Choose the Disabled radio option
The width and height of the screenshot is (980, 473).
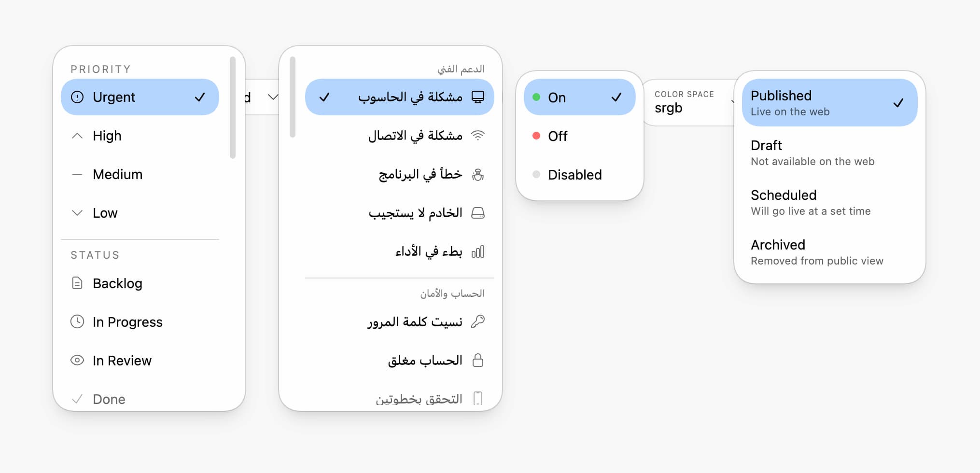click(579, 174)
